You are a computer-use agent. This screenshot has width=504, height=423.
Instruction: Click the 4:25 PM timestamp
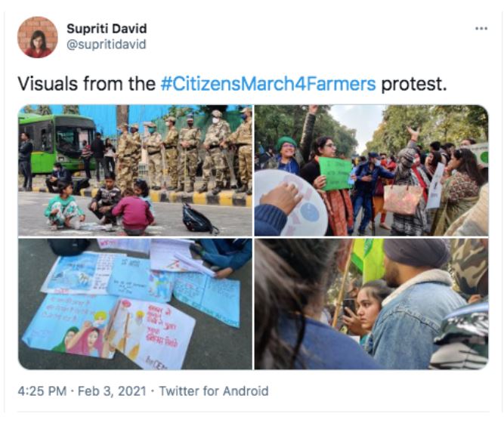click(x=42, y=391)
